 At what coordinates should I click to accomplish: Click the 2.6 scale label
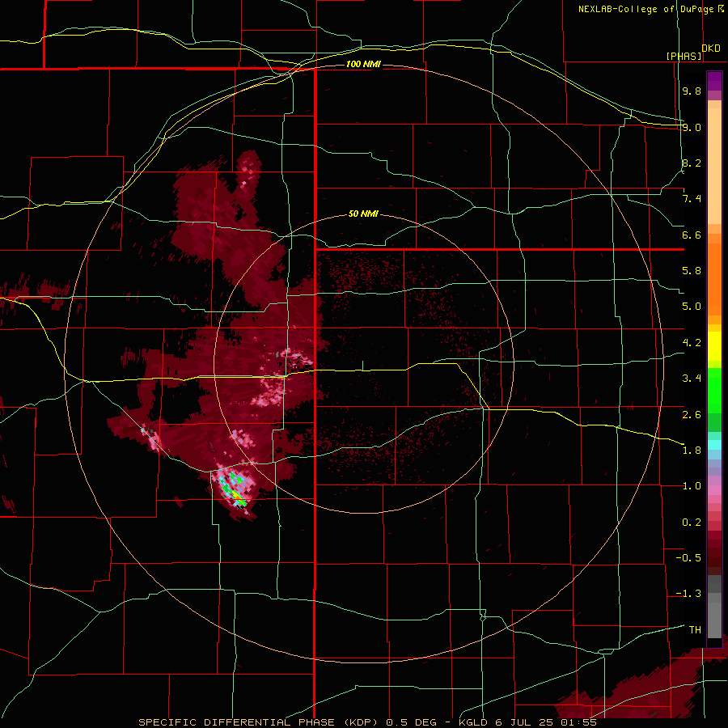(692, 415)
